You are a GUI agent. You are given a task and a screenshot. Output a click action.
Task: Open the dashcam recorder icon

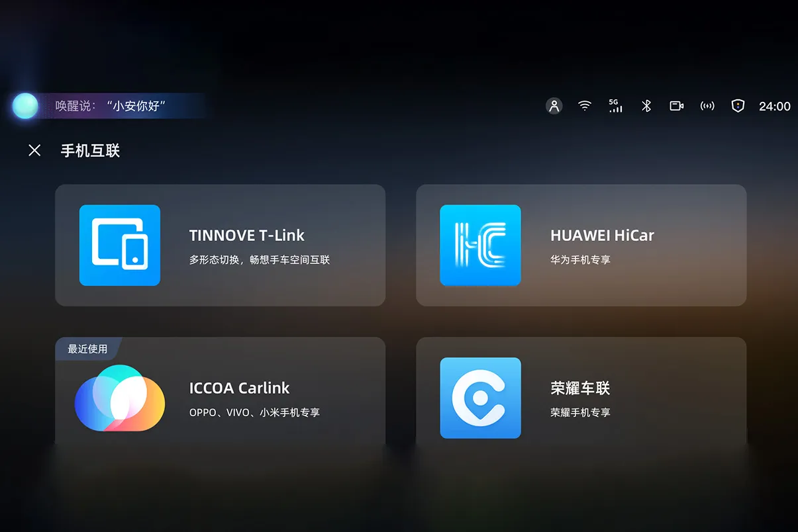point(676,106)
